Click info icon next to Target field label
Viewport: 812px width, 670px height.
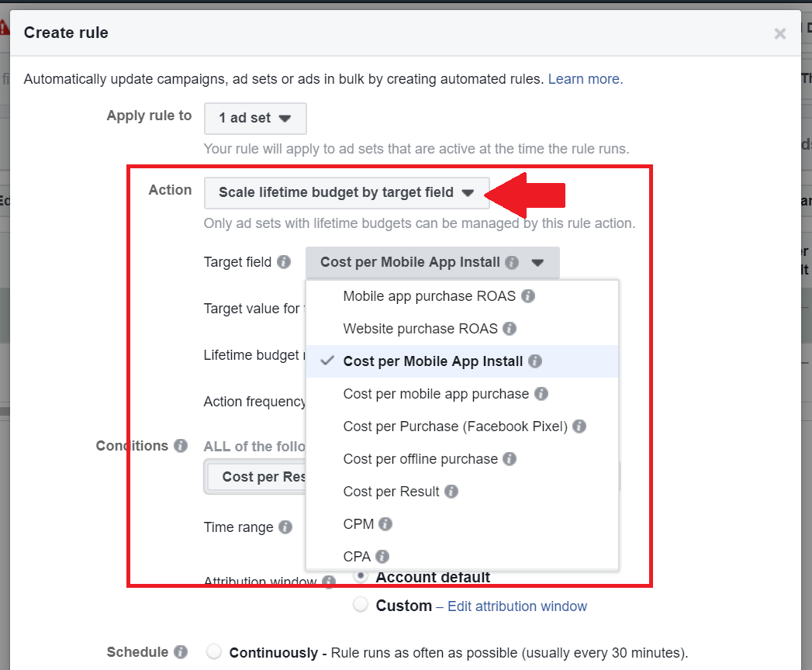coord(284,262)
